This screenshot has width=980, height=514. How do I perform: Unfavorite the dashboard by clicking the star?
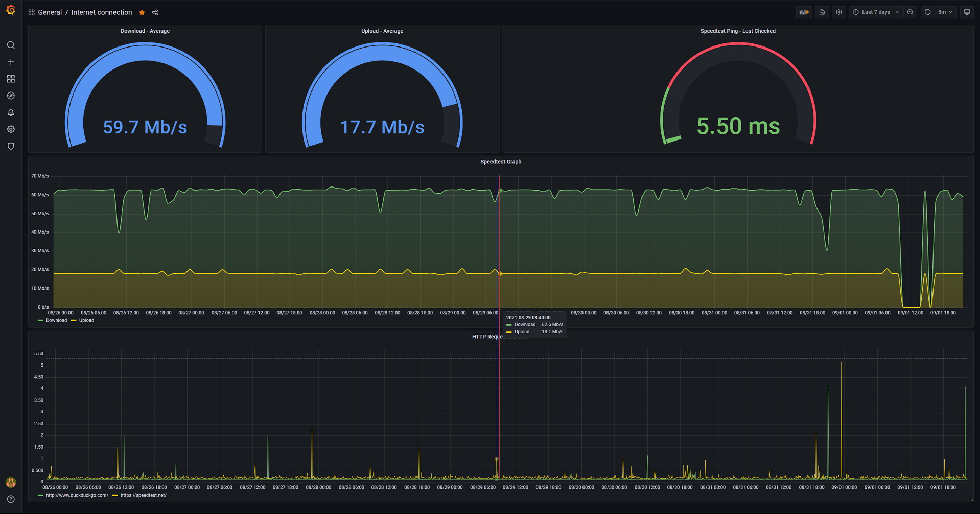click(142, 12)
